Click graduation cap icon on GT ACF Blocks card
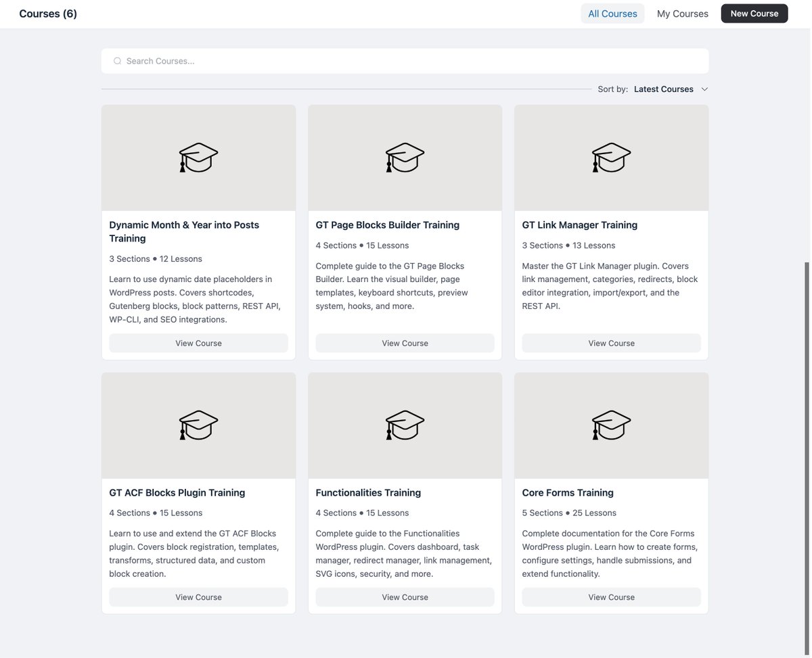Image resolution: width=812 pixels, height=658 pixels. (198, 425)
